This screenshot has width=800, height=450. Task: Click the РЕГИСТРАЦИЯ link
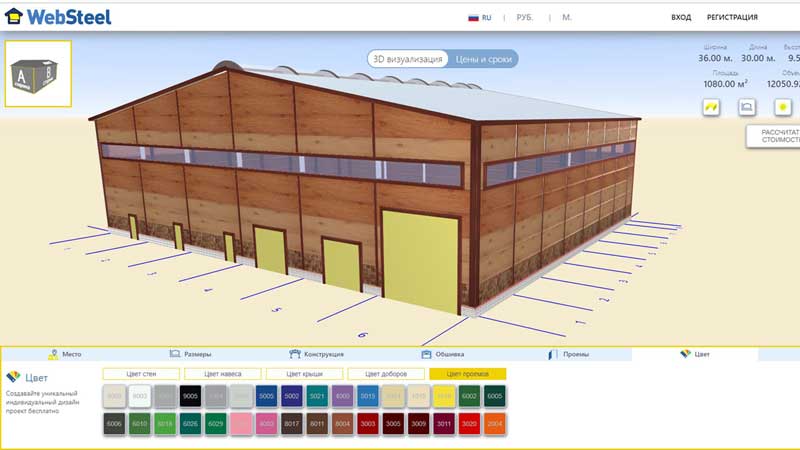pos(732,17)
